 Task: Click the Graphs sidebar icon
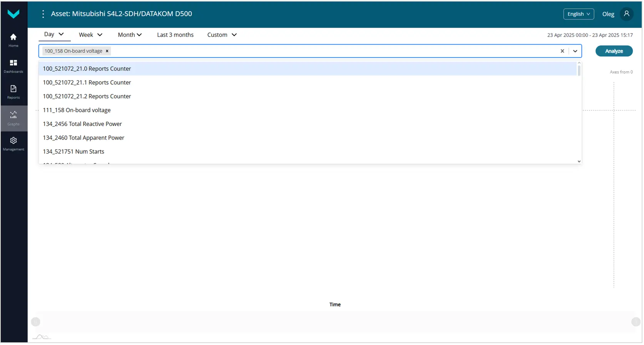[x=13, y=118]
